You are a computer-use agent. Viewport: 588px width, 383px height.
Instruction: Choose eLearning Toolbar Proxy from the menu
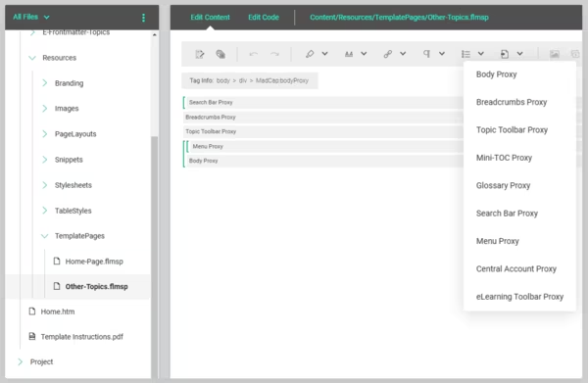pyautogui.click(x=519, y=296)
